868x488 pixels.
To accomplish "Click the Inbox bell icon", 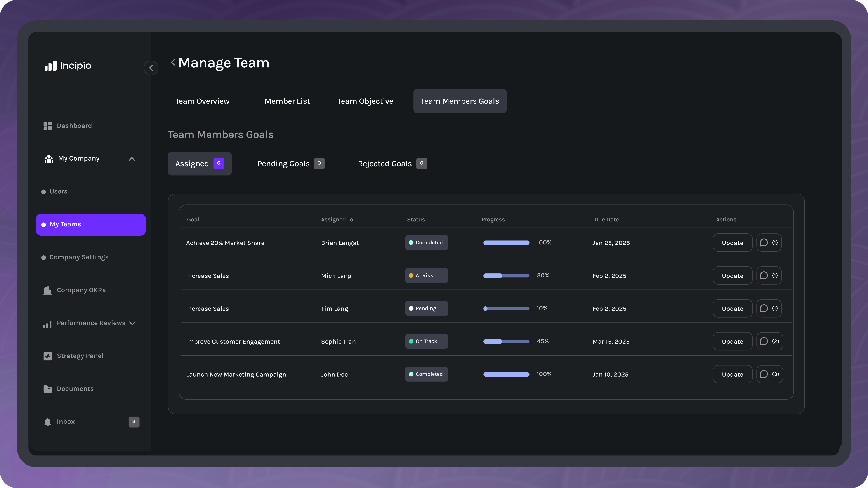I will (47, 422).
